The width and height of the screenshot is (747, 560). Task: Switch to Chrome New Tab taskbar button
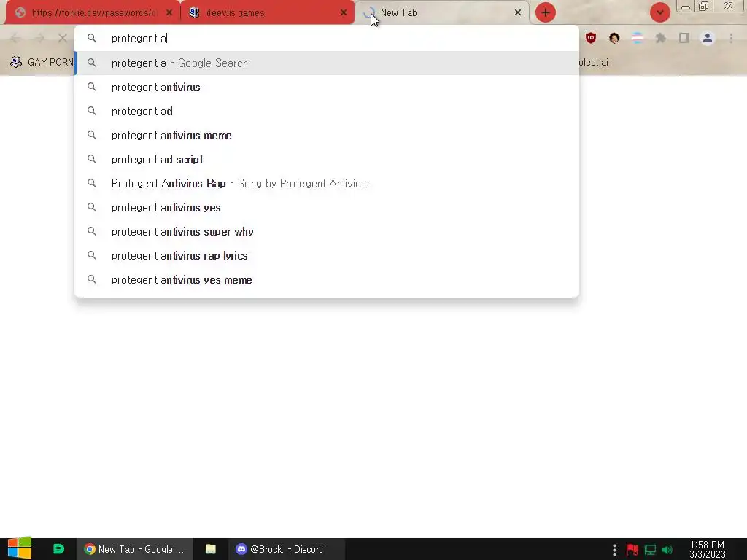135,549
